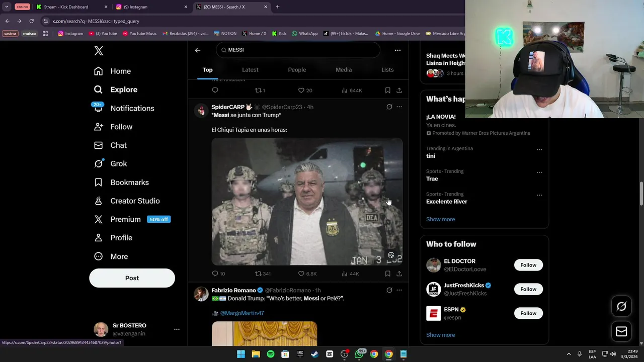Open the @MargoMartin47 mention link
Image resolution: width=644 pixels, height=362 pixels.
pos(242,313)
